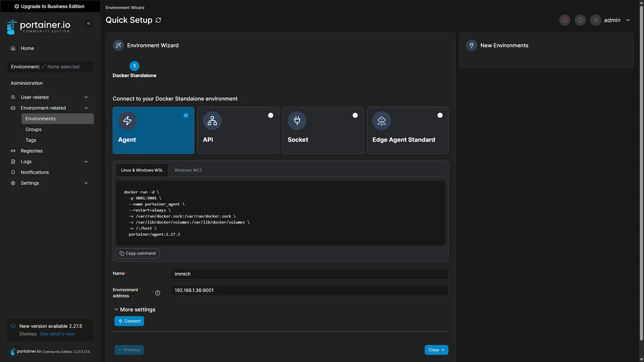Image resolution: width=644 pixels, height=362 pixels.
Task: Switch to Linux & Windows WSL tab
Action: pyautogui.click(x=142, y=170)
